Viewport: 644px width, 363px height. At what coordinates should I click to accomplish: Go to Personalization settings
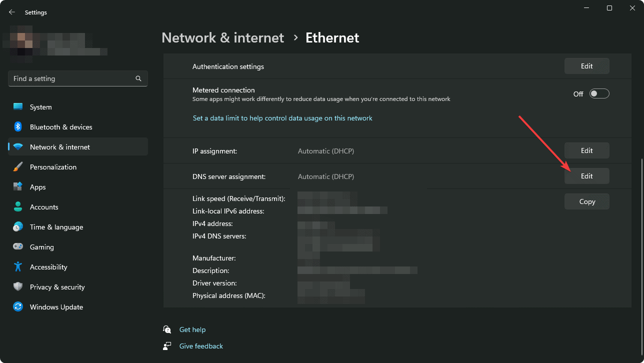coord(78,167)
